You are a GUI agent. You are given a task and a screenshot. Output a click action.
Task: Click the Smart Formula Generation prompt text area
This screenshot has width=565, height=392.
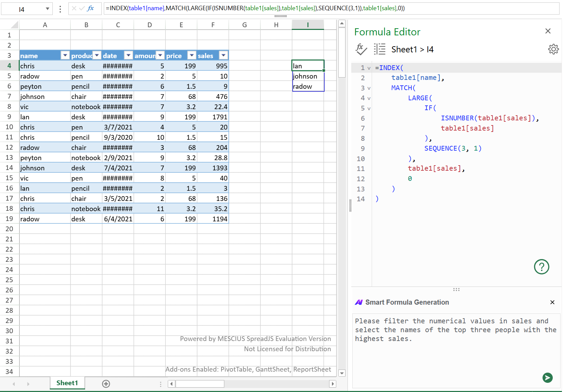tap(456, 340)
